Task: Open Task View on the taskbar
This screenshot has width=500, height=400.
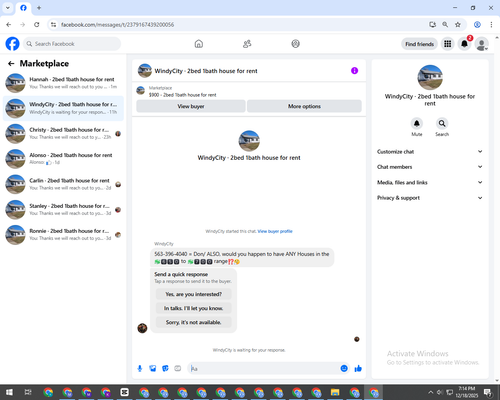Action: (x=28, y=392)
